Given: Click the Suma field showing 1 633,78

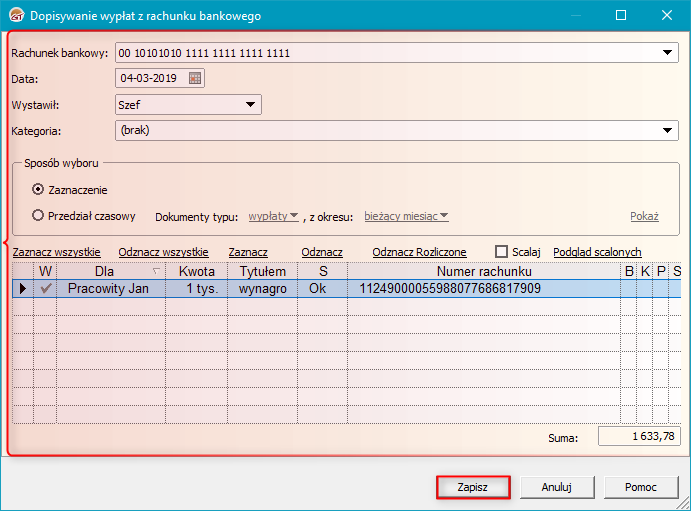Looking at the screenshot, I should coord(639,436).
